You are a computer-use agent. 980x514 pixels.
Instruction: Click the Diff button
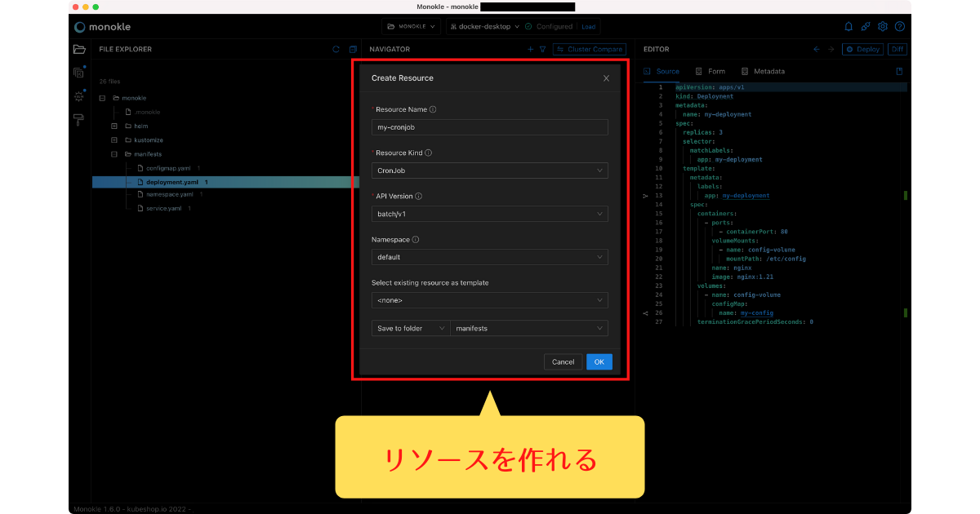(898, 49)
